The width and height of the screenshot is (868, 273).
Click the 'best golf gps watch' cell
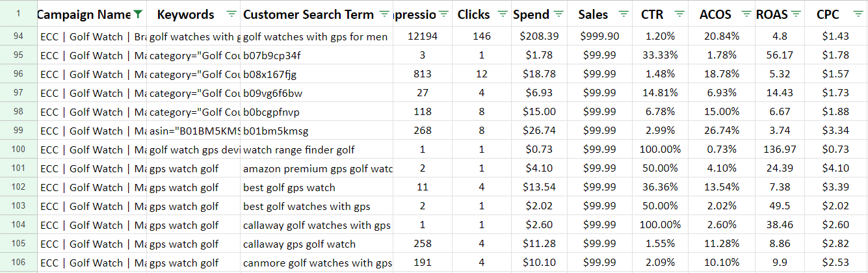317,187
